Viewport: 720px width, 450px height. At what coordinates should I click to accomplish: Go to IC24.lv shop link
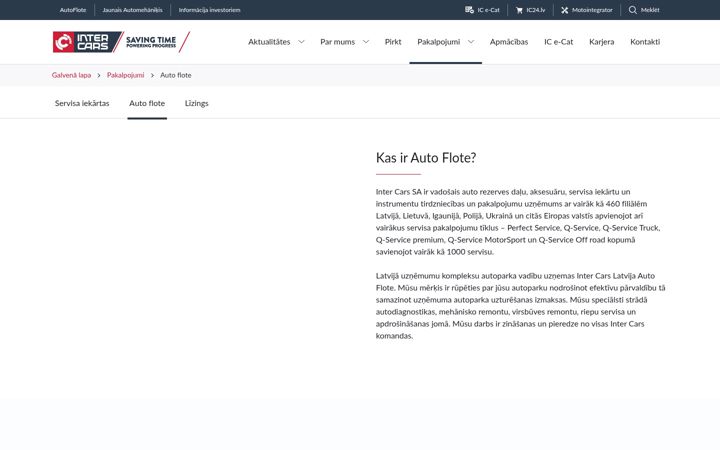(535, 10)
